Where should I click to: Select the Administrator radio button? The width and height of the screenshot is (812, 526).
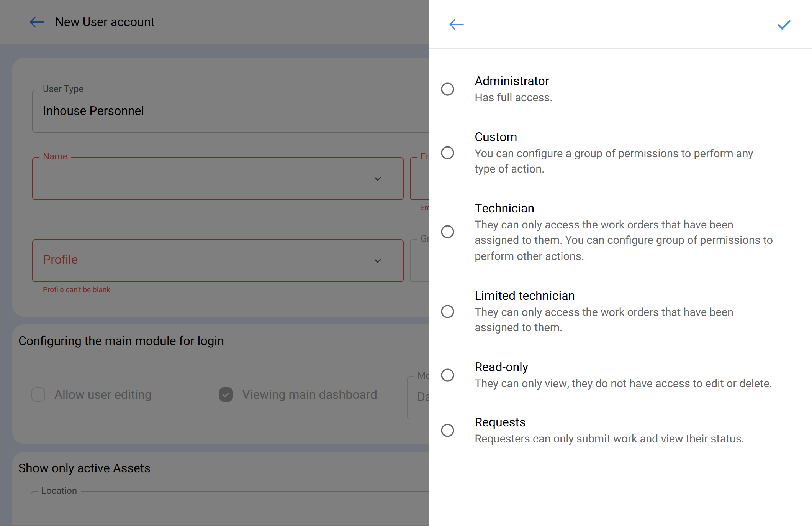pyautogui.click(x=447, y=89)
